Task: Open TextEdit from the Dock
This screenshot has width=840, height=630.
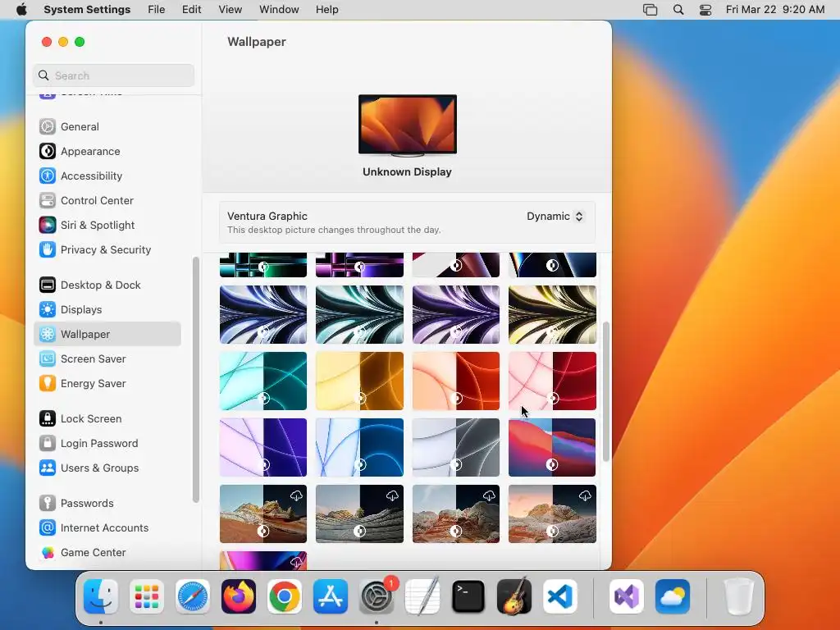Action: pyautogui.click(x=422, y=596)
